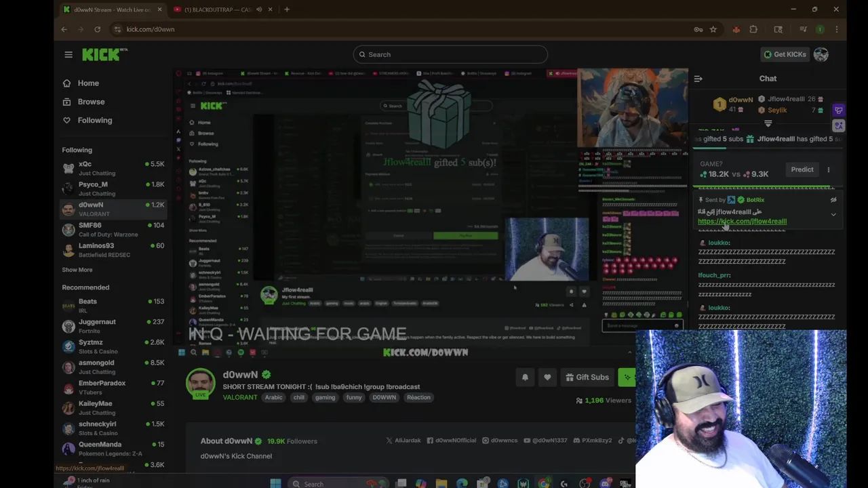
Task: Open AliJardak X profile link
Action: click(x=403, y=441)
